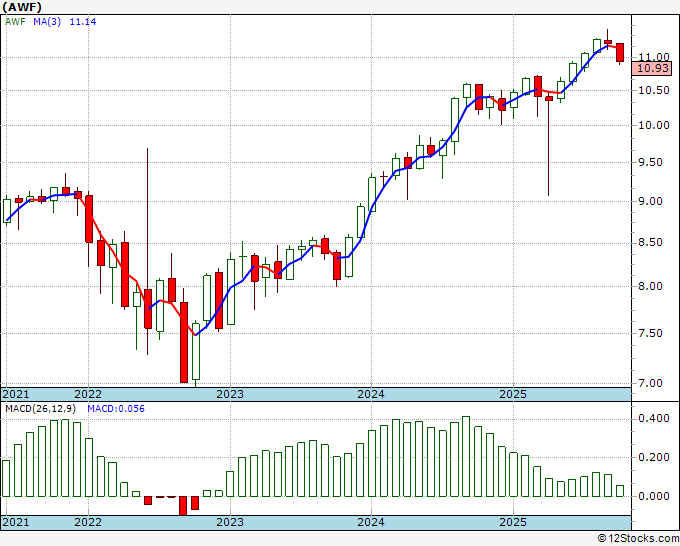Image resolution: width=680 pixels, height=546 pixels.
Task: Click 2025 on the MACD timeline
Action: point(513,522)
